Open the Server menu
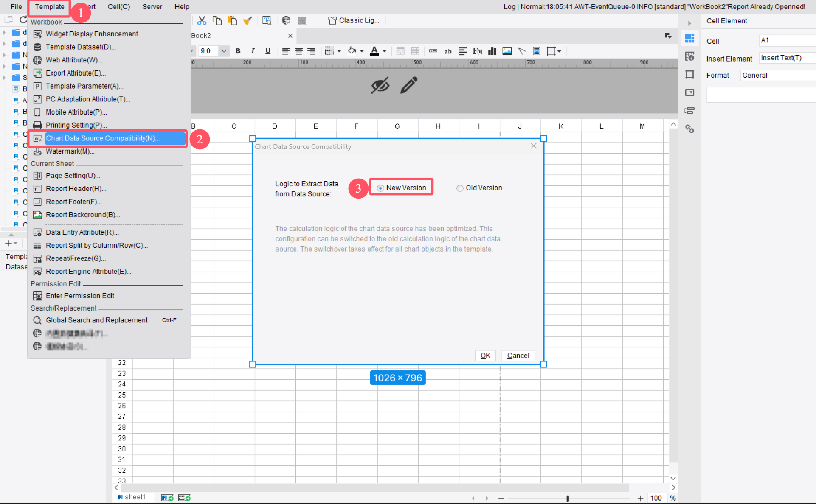The height and width of the screenshot is (504, 816). click(152, 7)
